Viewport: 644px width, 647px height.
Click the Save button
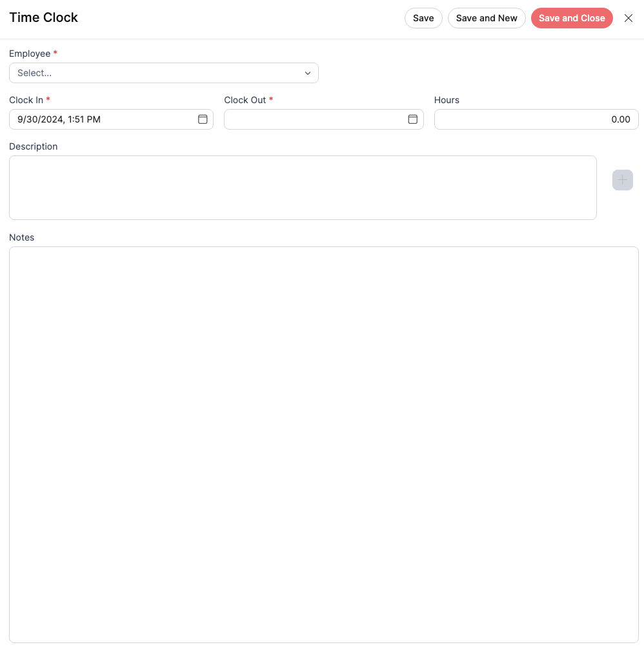click(423, 18)
